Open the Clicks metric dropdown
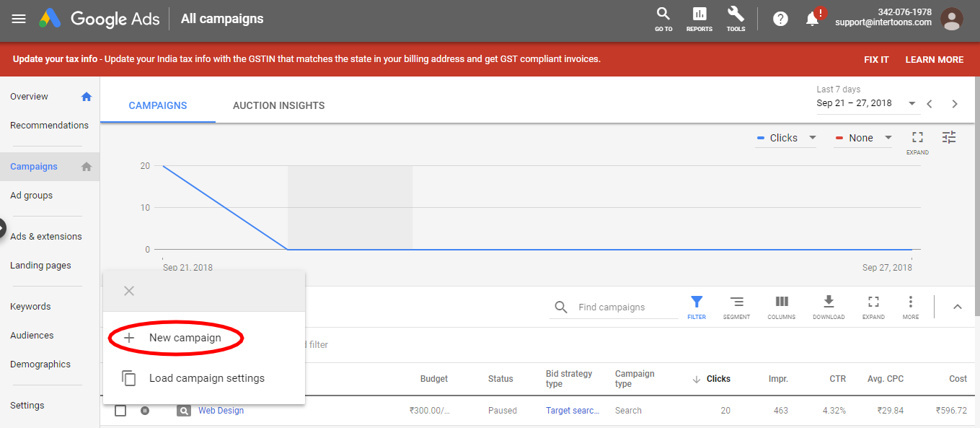Viewport: 980px width, 428px height. pos(786,138)
